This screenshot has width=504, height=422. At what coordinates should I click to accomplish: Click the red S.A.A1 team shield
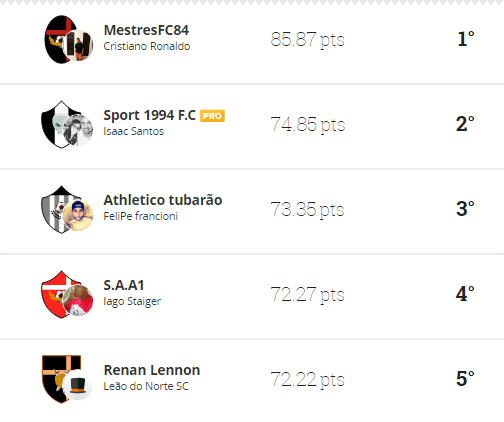[x=59, y=294]
